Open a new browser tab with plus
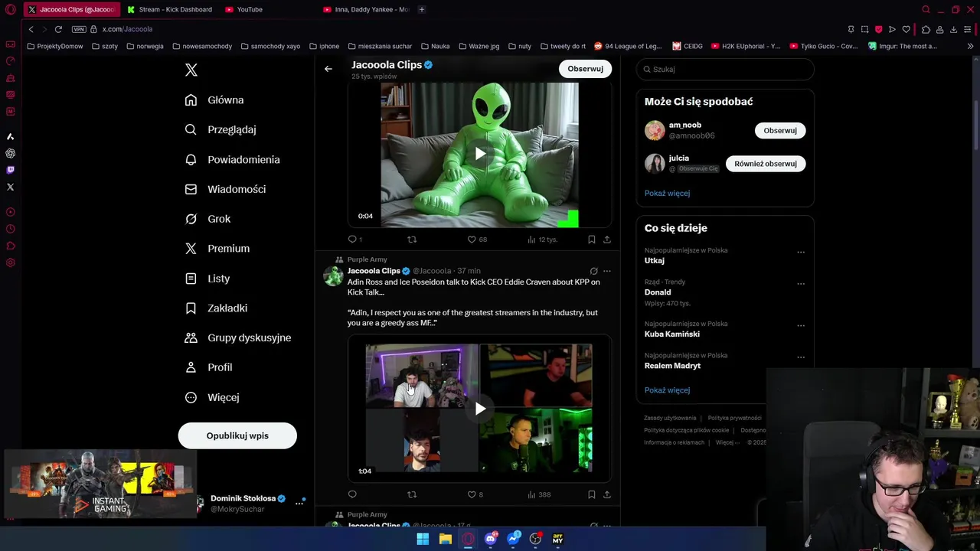 point(422,9)
